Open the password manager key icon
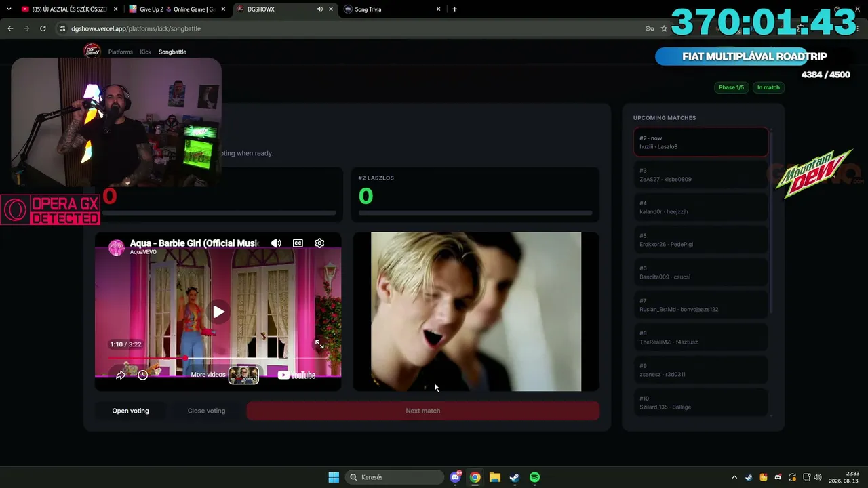 coord(649,28)
